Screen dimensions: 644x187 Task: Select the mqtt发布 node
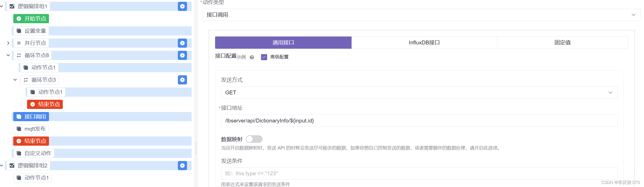pos(31,129)
